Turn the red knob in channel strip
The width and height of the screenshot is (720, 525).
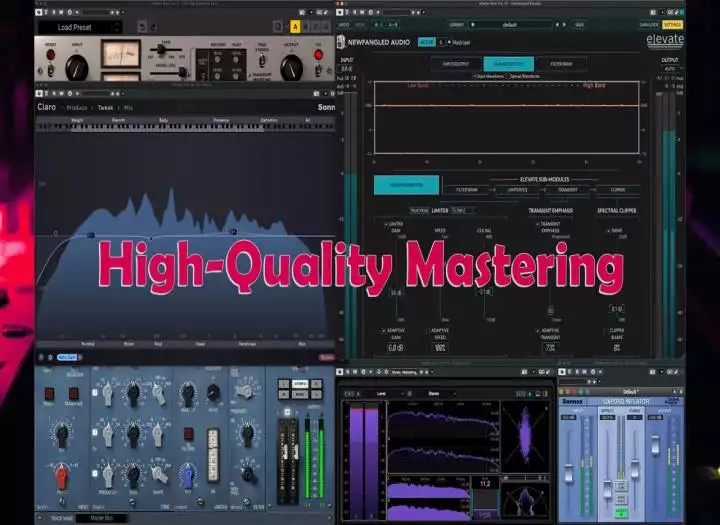click(x=62, y=476)
